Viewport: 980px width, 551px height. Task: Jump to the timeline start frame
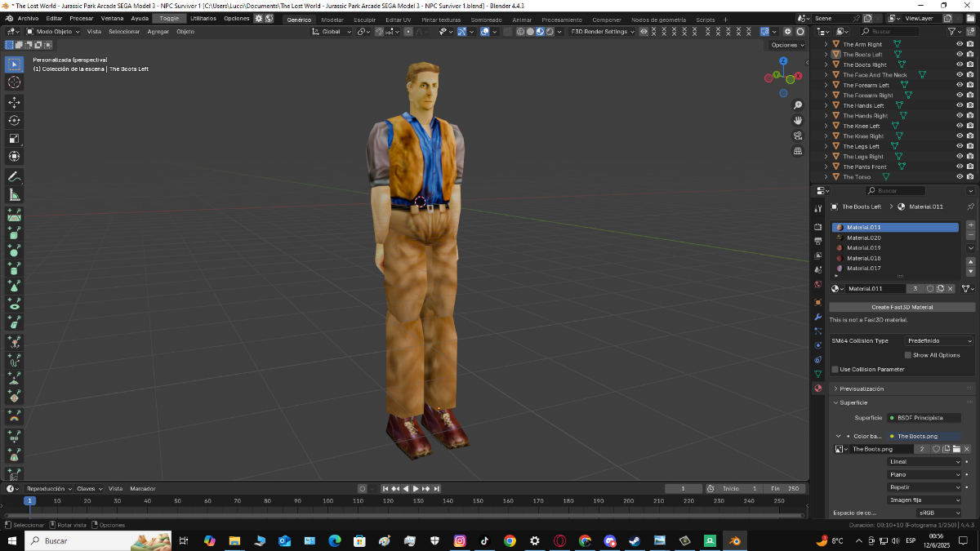(x=385, y=488)
